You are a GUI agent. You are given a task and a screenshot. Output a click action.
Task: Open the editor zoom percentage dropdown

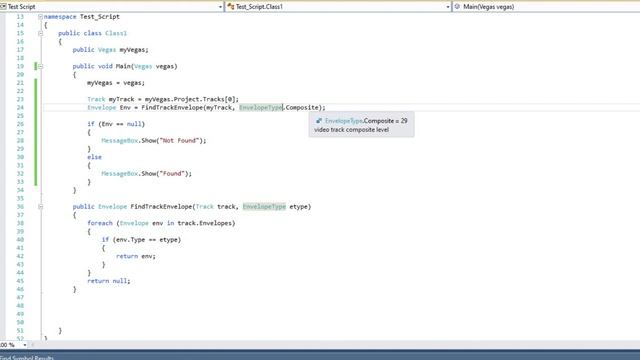tap(24, 345)
